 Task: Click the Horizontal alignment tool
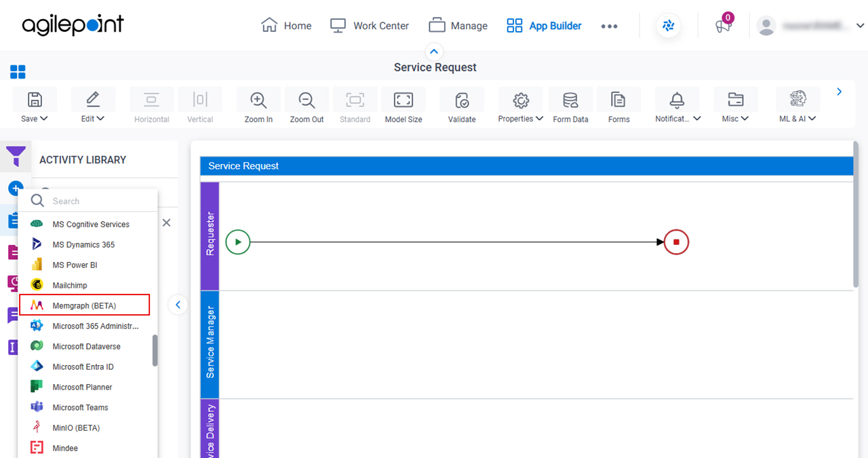151,100
